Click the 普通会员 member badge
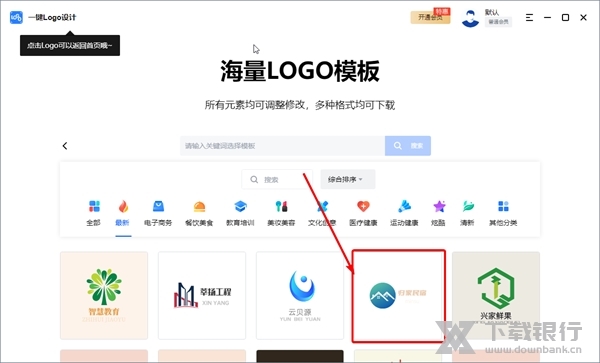 pyautogui.click(x=498, y=22)
